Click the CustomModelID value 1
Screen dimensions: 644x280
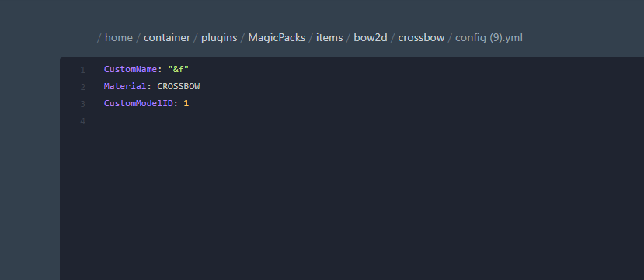(186, 103)
